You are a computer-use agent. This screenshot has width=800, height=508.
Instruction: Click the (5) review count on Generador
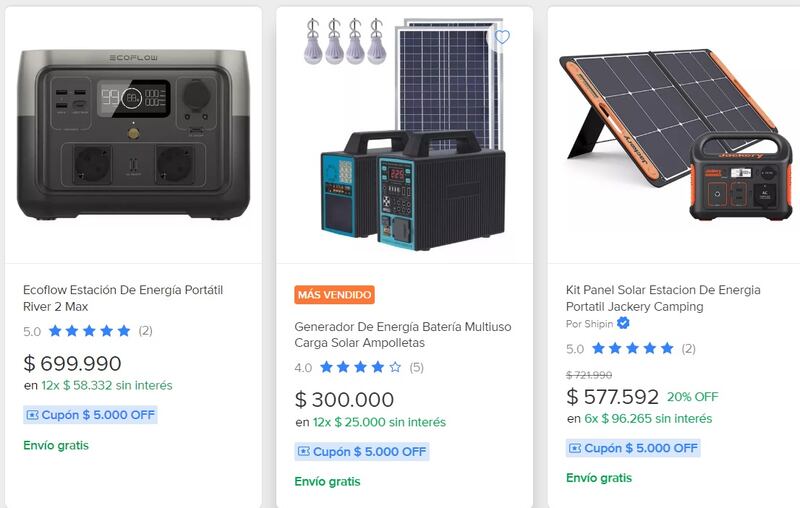pos(416,368)
